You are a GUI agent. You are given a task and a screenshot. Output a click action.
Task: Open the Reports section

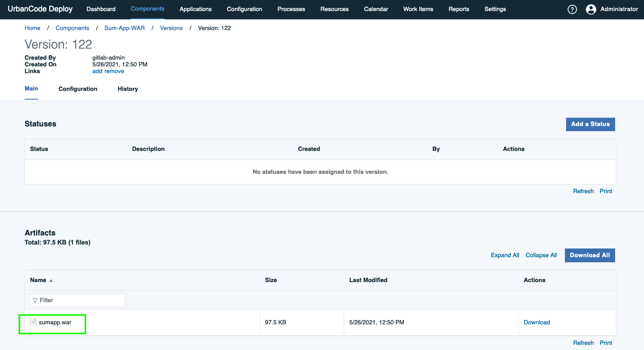459,9
